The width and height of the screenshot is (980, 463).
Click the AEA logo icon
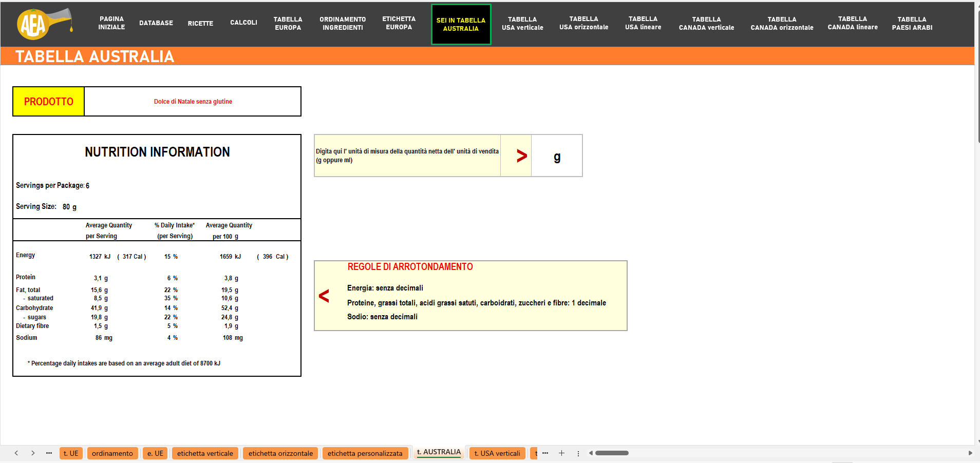44,24
